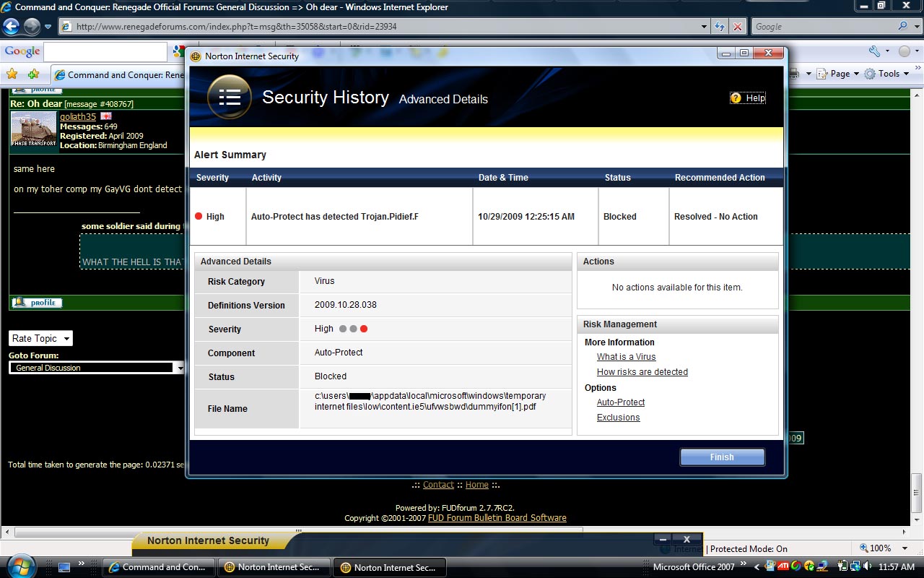Open the IE Tools menu
This screenshot has width=924, height=578.
pyautogui.click(x=887, y=74)
